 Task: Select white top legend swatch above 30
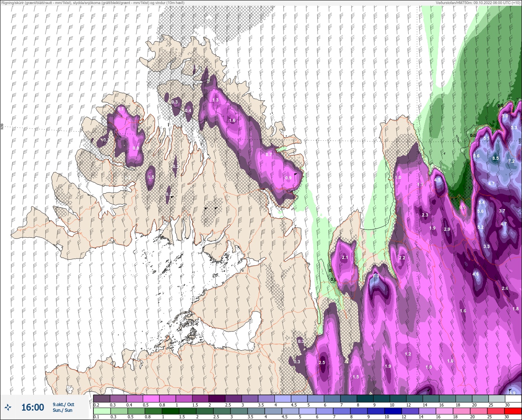[513, 398]
